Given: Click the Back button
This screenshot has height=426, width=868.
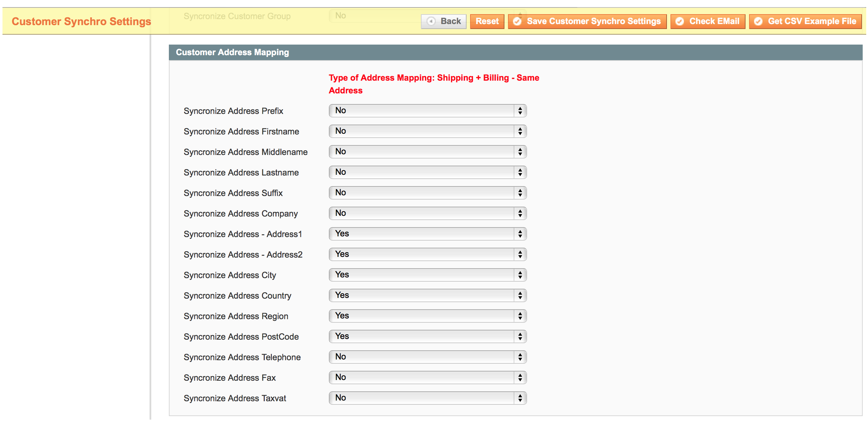Looking at the screenshot, I should [x=444, y=22].
